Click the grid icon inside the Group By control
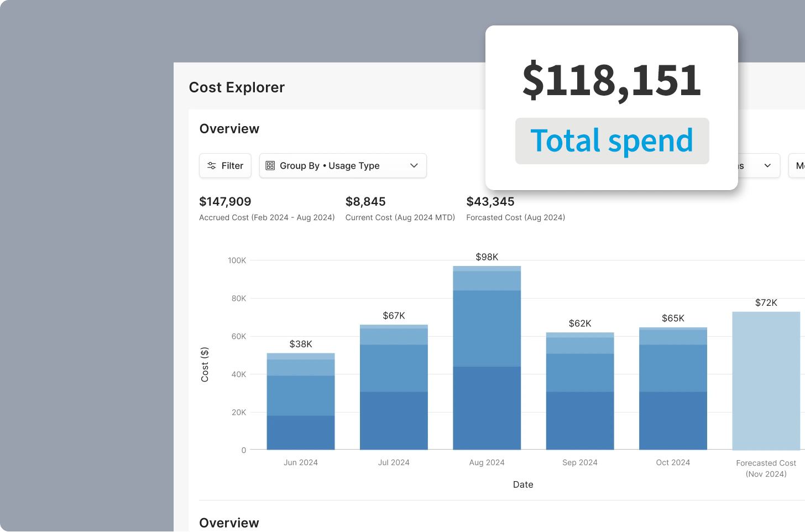 [x=270, y=165]
